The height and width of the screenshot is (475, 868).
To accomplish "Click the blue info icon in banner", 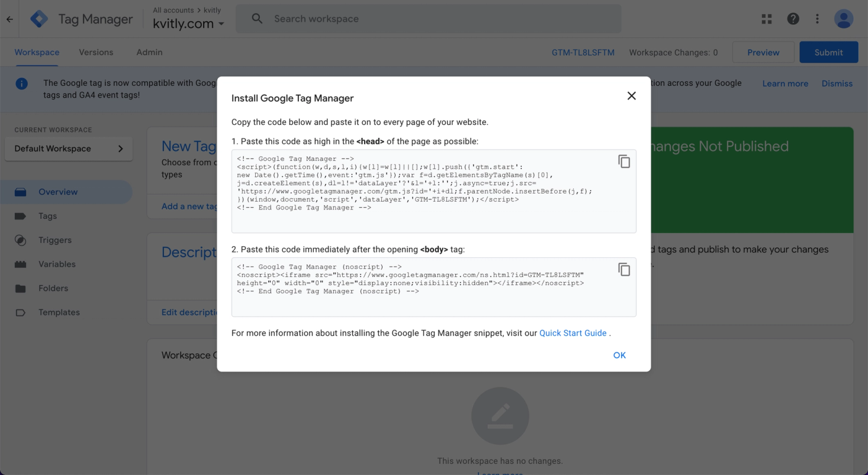I will 22,83.
